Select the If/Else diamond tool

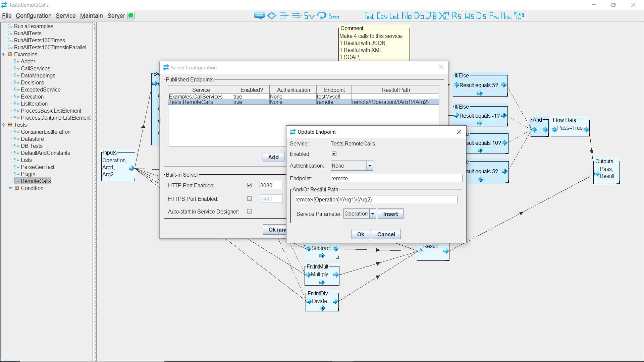pos(272,15)
